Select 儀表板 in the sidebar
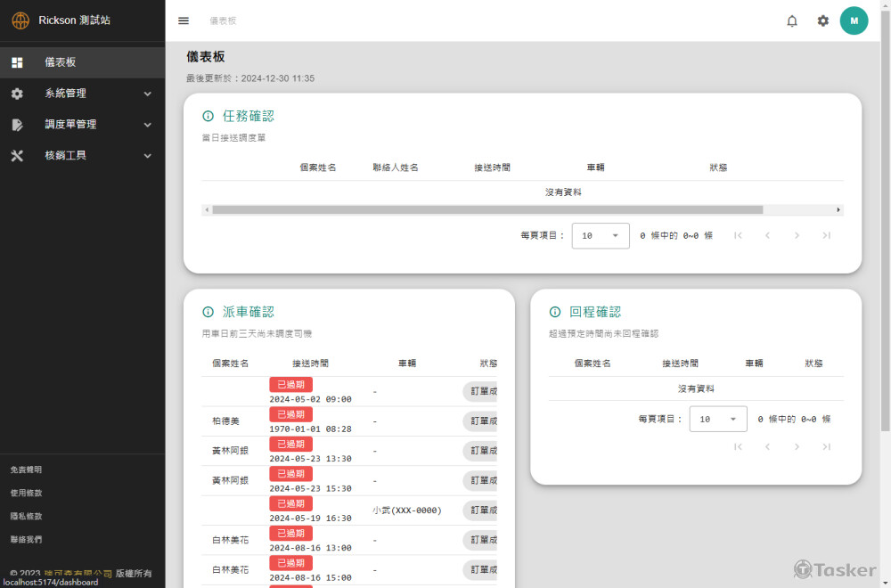The height and width of the screenshot is (588, 891). pyautogui.click(x=61, y=62)
